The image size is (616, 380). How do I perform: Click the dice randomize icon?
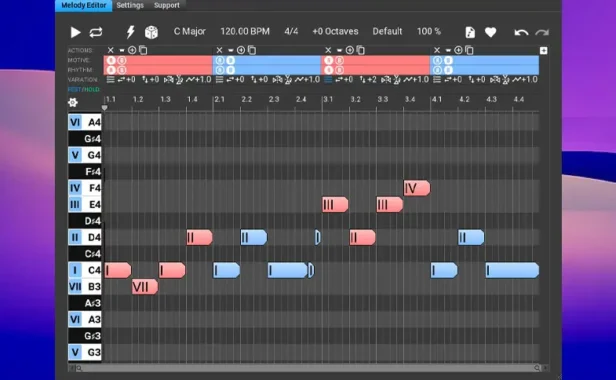[151, 32]
